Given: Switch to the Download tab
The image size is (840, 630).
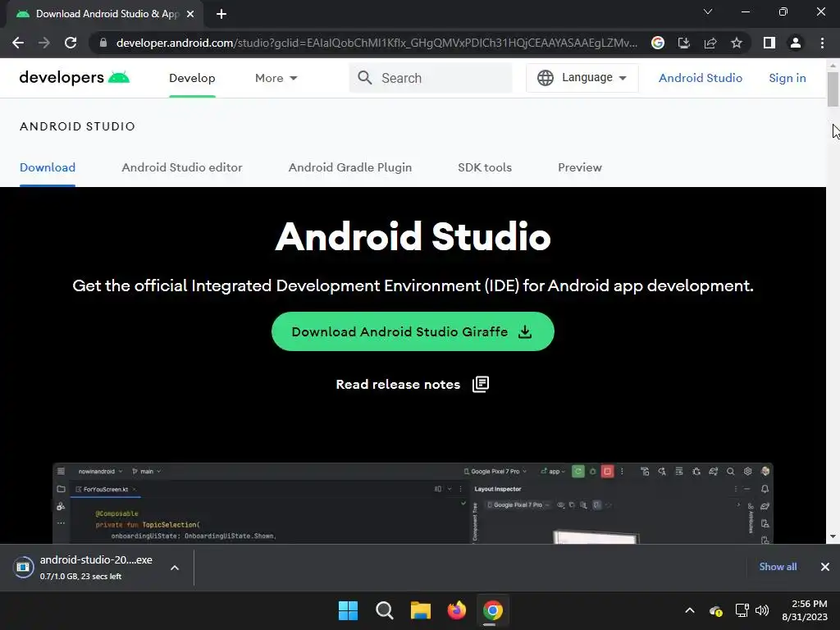Looking at the screenshot, I should [48, 167].
